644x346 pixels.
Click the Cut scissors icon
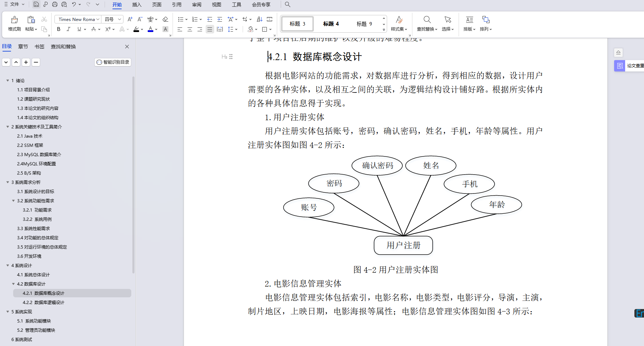click(x=44, y=19)
